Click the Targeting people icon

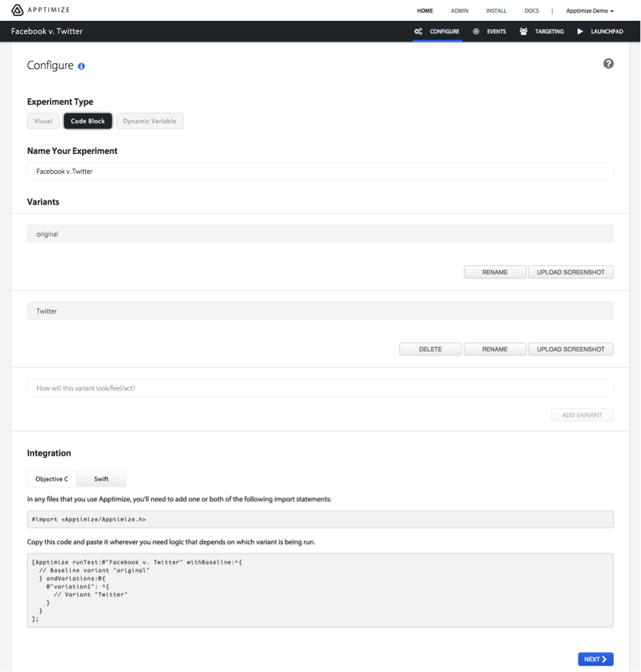(523, 31)
